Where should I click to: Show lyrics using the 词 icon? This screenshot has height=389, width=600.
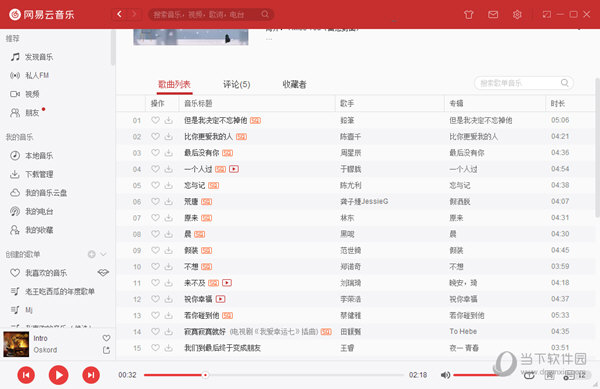(549, 375)
